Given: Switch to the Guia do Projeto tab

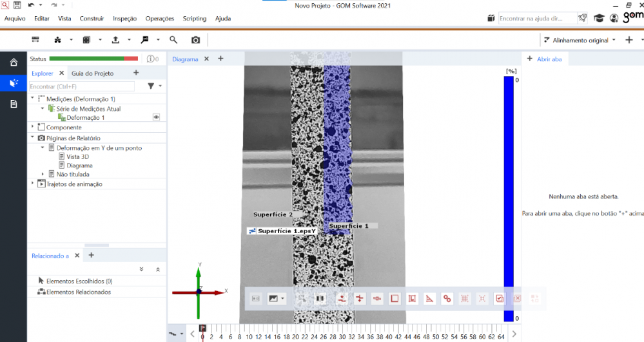Looking at the screenshot, I should [92, 73].
